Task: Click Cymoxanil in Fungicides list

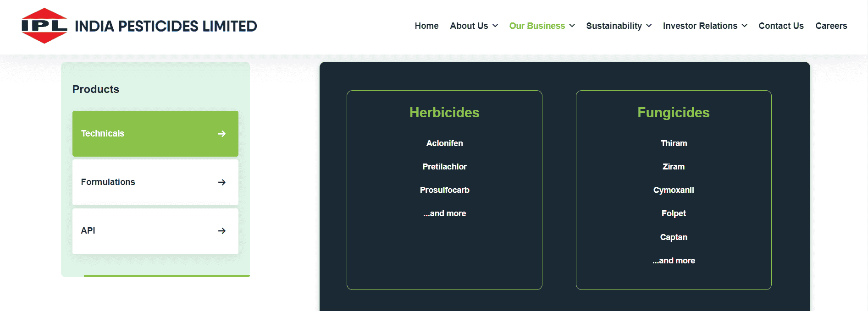Action: tap(674, 190)
